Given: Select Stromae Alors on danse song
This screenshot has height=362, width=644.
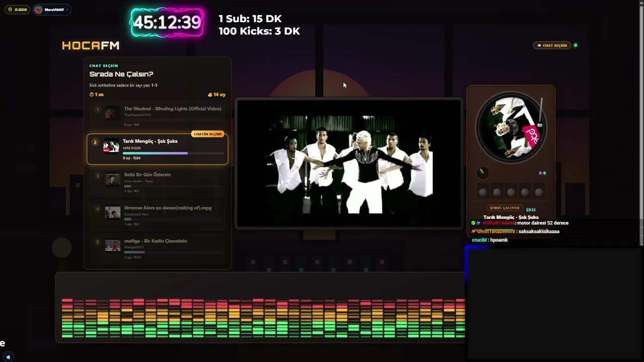Looking at the screenshot, I should 157,216.
